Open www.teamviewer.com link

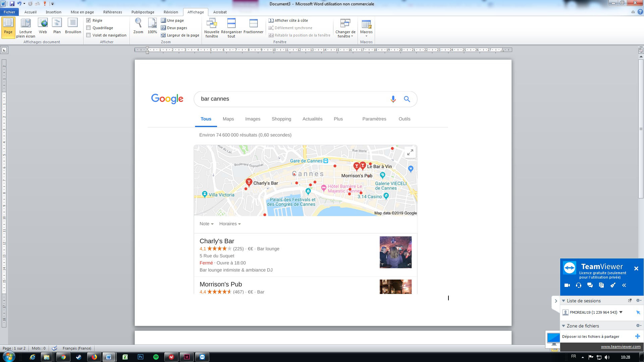pos(621,347)
